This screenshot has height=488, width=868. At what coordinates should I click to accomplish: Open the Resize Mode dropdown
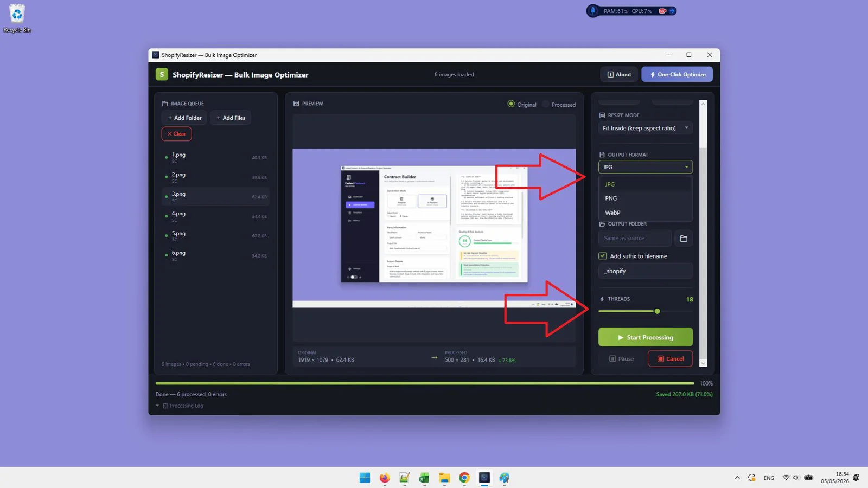click(x=646, y=129)
